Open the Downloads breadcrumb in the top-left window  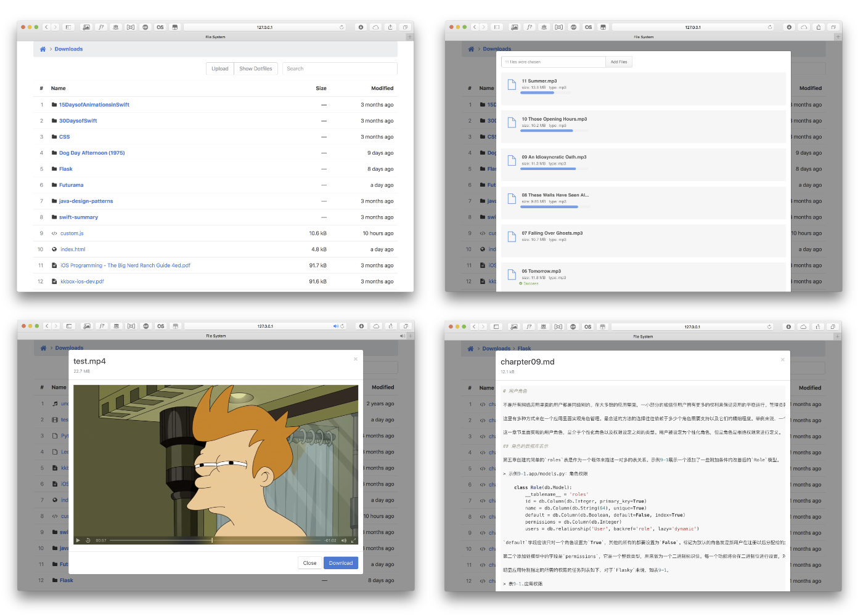click(x=68, y=49)
